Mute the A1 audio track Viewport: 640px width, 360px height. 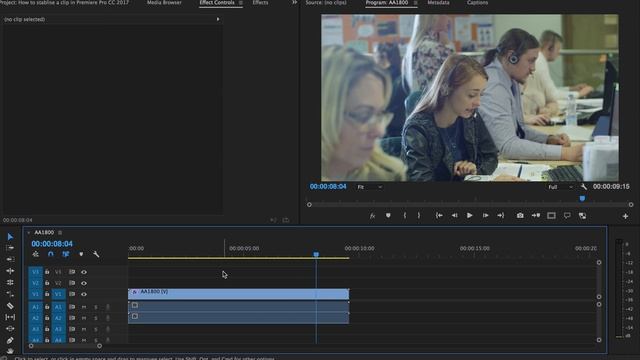pyautogui.click(x=84, y=307)
